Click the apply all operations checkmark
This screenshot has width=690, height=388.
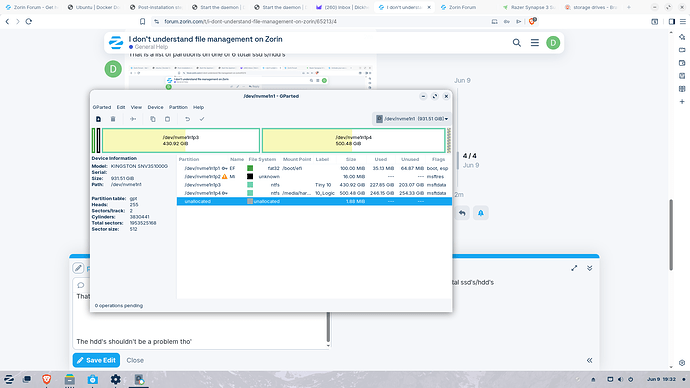[202, 119]
